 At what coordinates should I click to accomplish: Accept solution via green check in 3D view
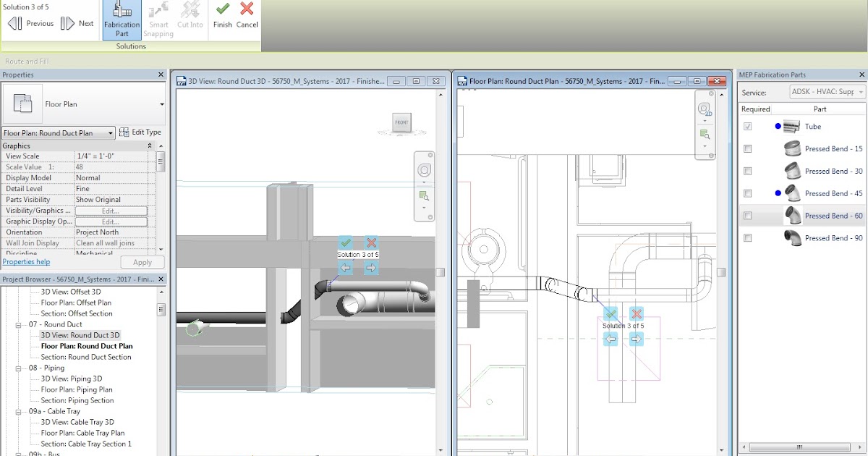(345, 243)
